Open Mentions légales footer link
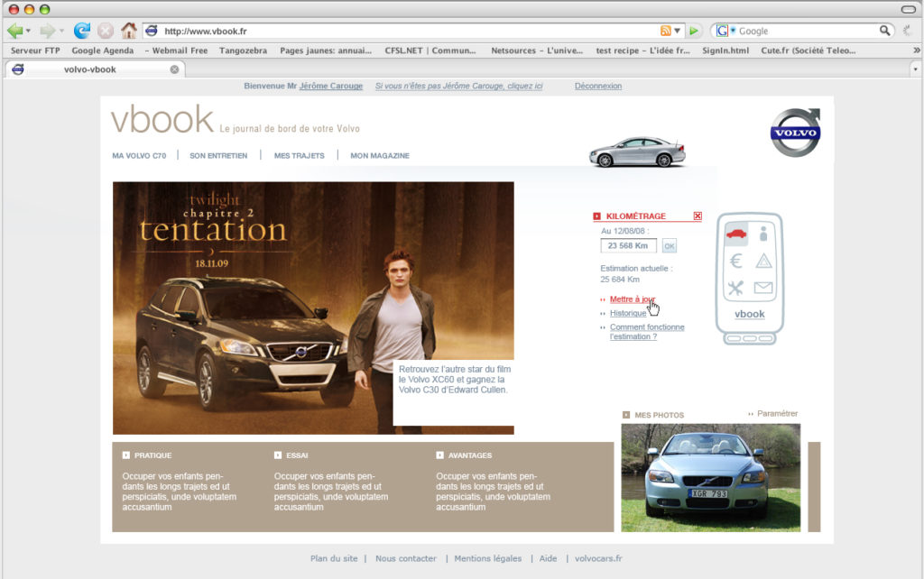924x579 pixels. pos(488,558)
